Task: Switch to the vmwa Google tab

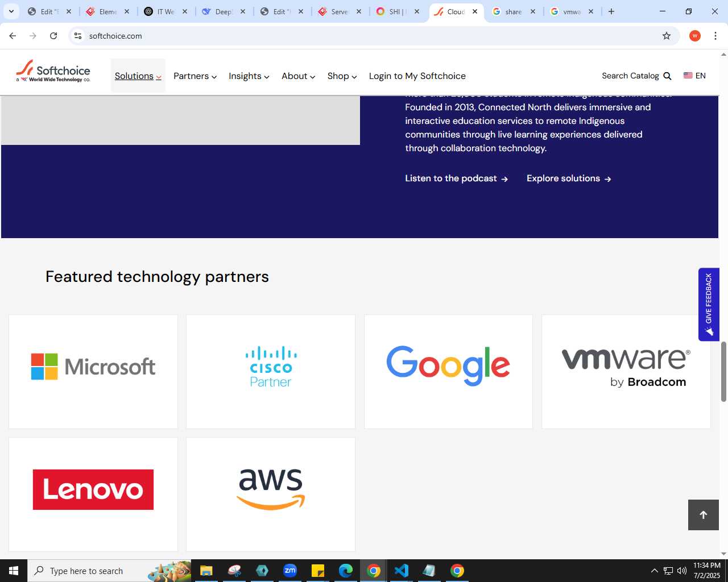Action: 572,11
